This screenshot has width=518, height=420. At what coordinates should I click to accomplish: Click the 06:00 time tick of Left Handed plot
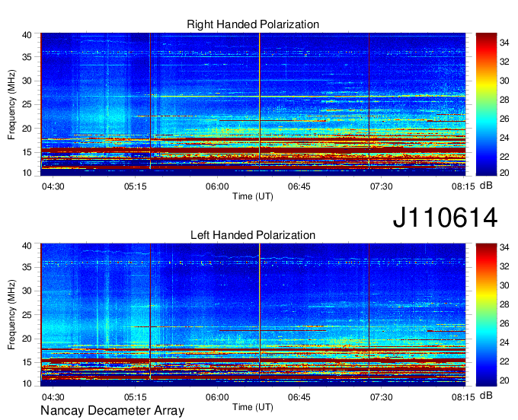pos(217,397)
